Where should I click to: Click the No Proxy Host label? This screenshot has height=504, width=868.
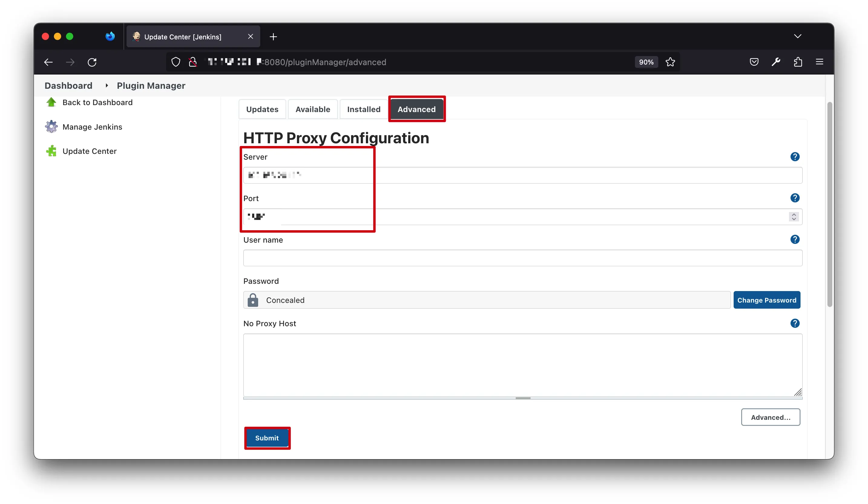[270, 324]
